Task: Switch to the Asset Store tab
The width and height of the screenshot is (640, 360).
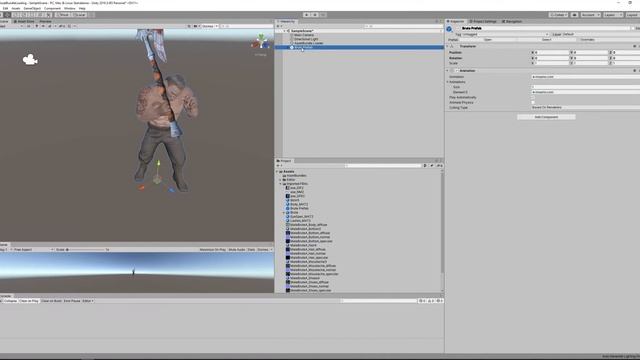Action: point(24,21)
